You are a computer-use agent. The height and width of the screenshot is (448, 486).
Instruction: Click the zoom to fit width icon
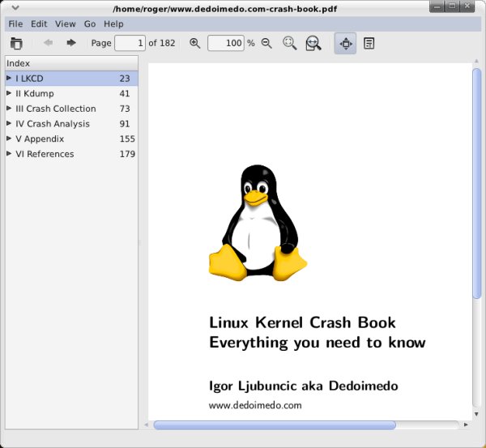313,43
